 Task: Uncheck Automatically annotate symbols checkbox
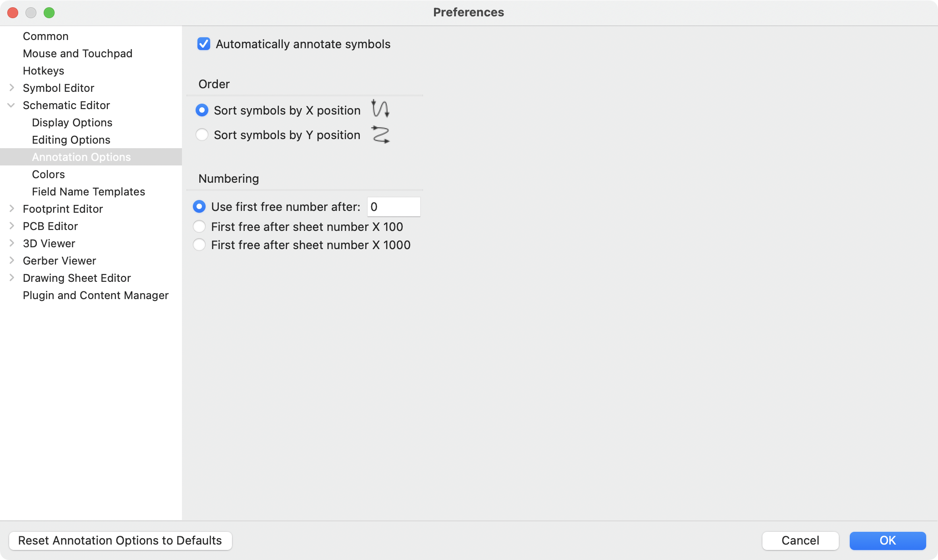coord(204,44)
